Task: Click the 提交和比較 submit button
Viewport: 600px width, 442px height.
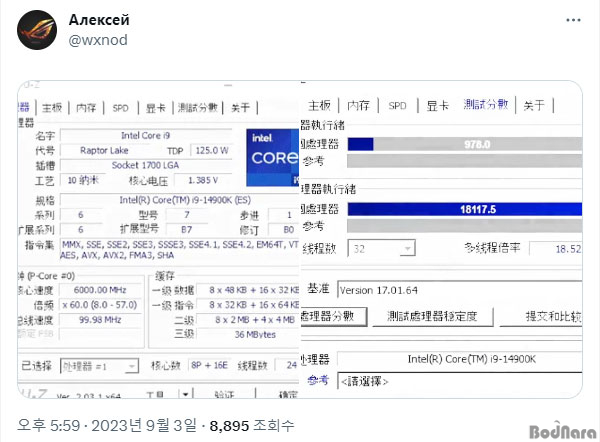Action: coord(541,316)
